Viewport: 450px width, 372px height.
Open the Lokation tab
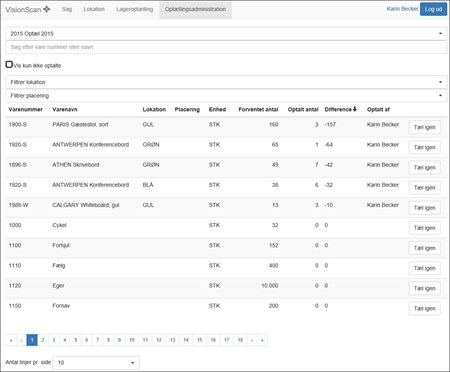(94, 9)
